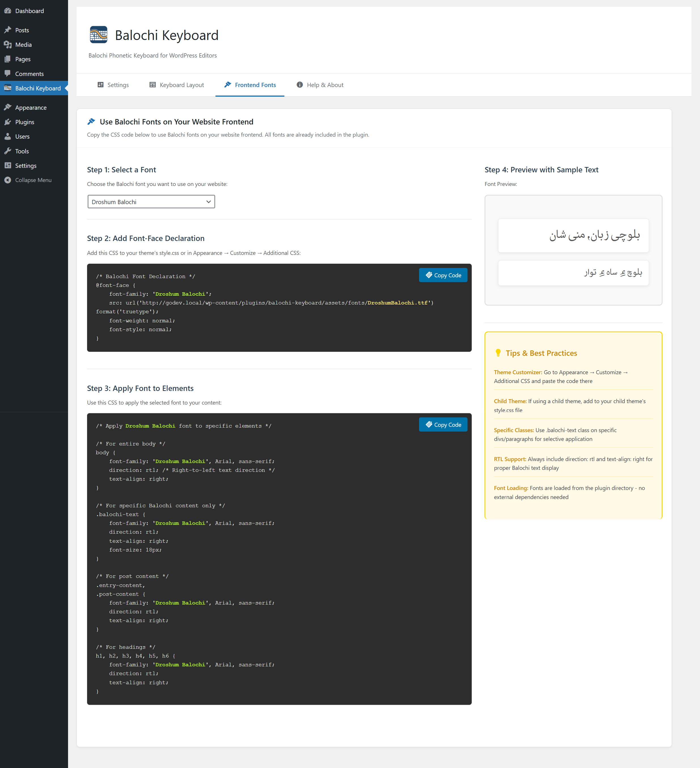
Task: Click the Collapse Menu arrow icon
Action: (8, 180)
